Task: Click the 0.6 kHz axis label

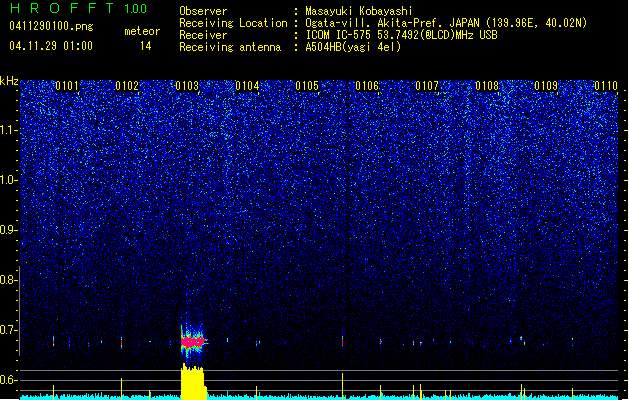Action: point(8,380)
